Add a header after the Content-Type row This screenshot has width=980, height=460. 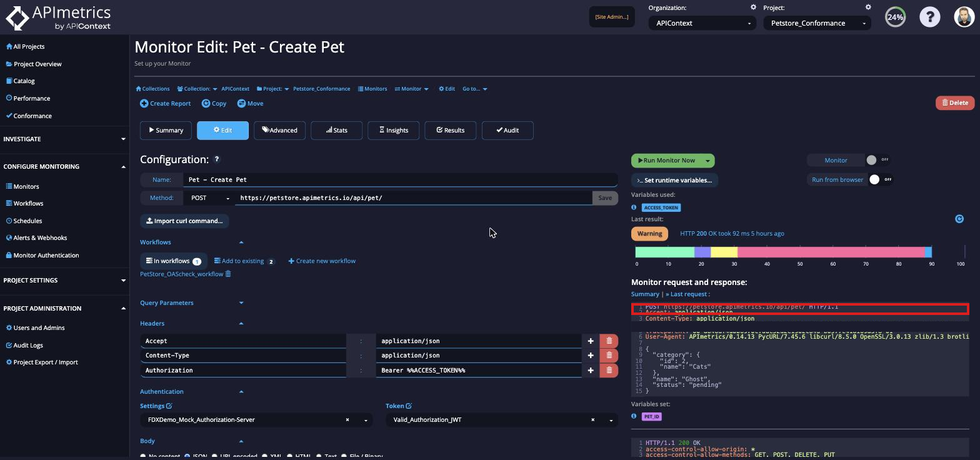tap(591, 355)
